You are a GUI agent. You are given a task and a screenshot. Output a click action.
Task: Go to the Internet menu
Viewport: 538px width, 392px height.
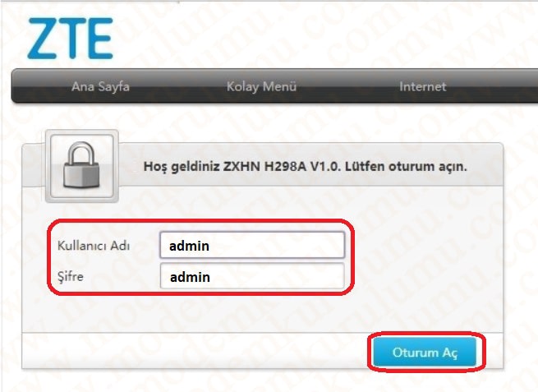coord(422,86)
